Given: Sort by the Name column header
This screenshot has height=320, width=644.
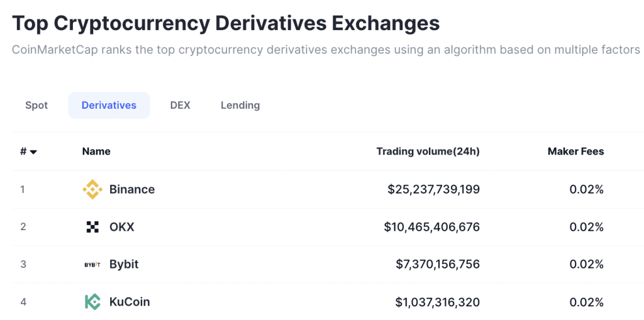Looking at the screenshot, I should [x=96, y=152].
